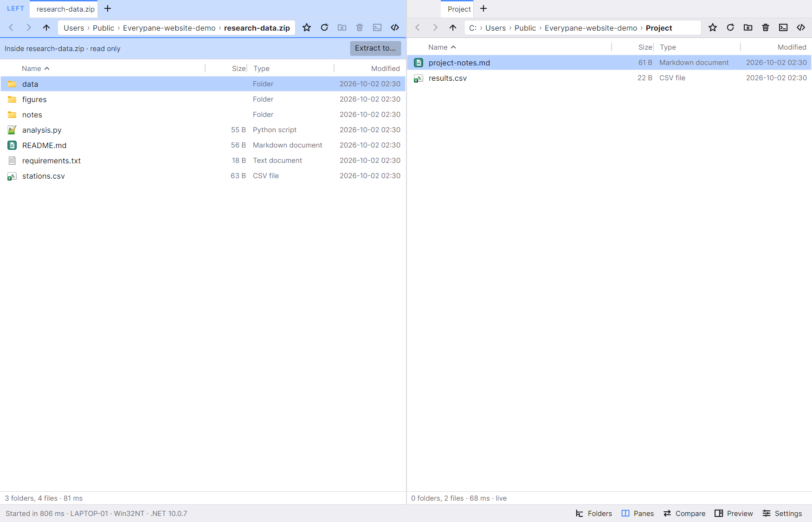Sort right pane by Name column

442,47
